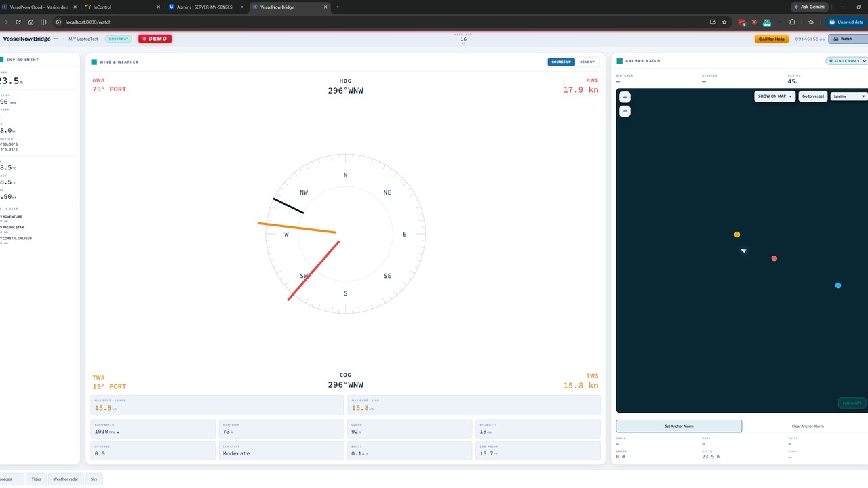This screenshot has height=488, width=868.
Task: Go to the browser home page
Action: click(31, 22)
